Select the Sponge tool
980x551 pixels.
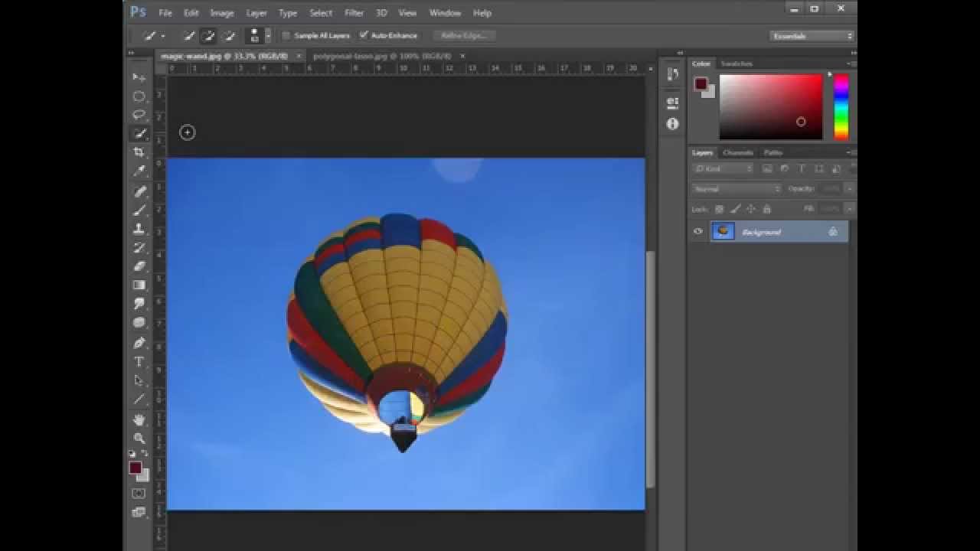[139, 322]
